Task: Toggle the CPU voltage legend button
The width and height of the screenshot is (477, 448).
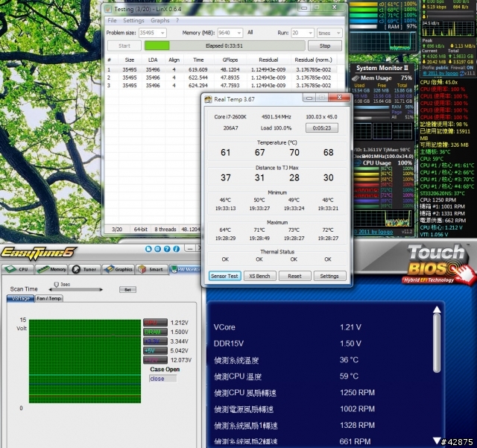Action: coord(155,323)
